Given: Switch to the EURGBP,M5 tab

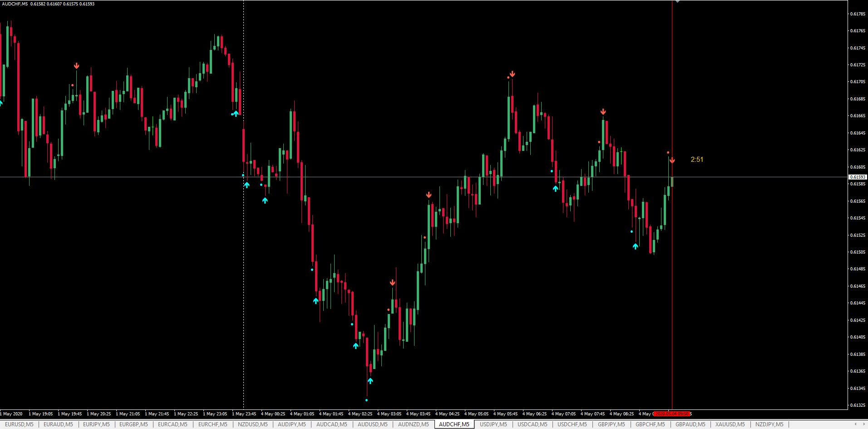Looking at the screenshot, I should [x=133, y=424].
